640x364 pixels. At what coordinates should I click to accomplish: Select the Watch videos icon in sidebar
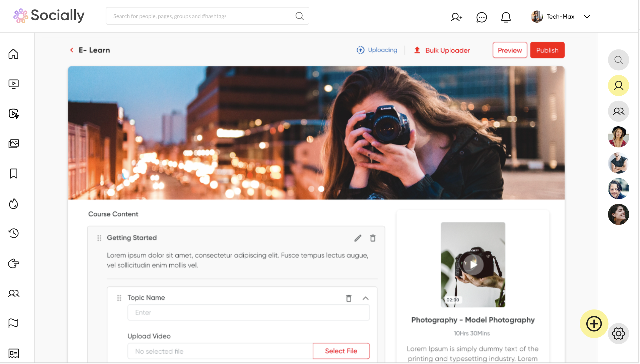click(x=13, y=84)
